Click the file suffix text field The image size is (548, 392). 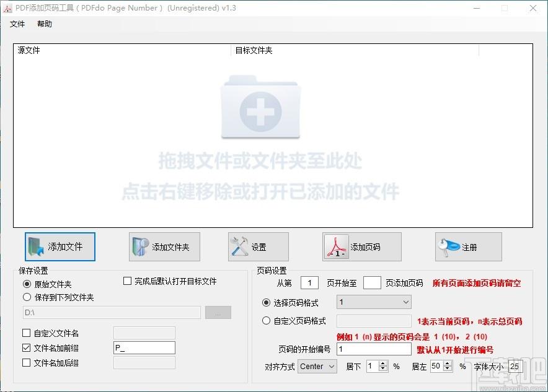(144, 363)
